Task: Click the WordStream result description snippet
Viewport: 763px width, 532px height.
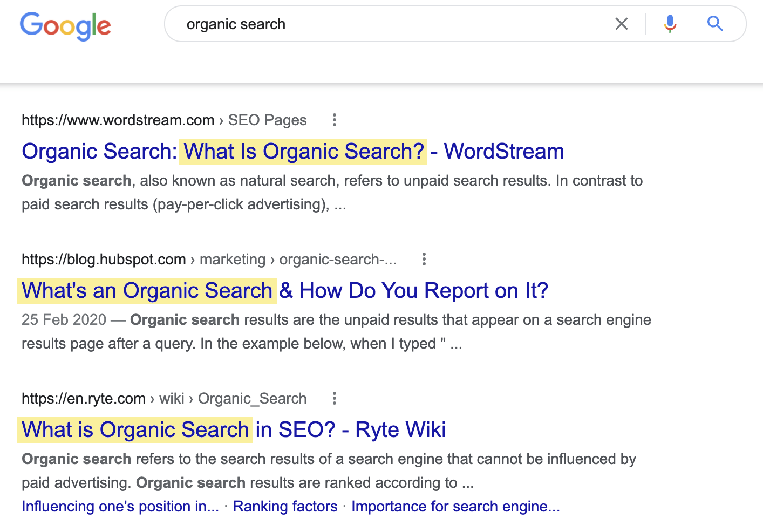Action: [x=332, y=192]
